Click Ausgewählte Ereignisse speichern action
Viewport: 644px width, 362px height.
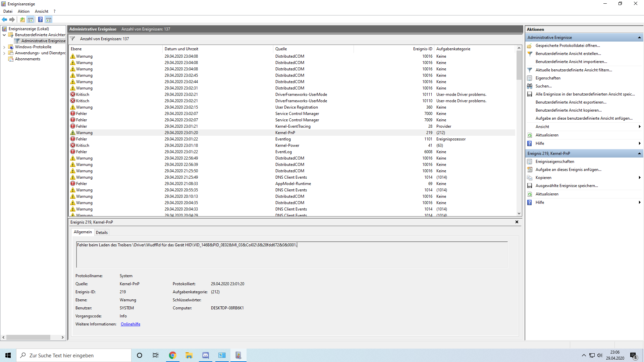point(567,186)
